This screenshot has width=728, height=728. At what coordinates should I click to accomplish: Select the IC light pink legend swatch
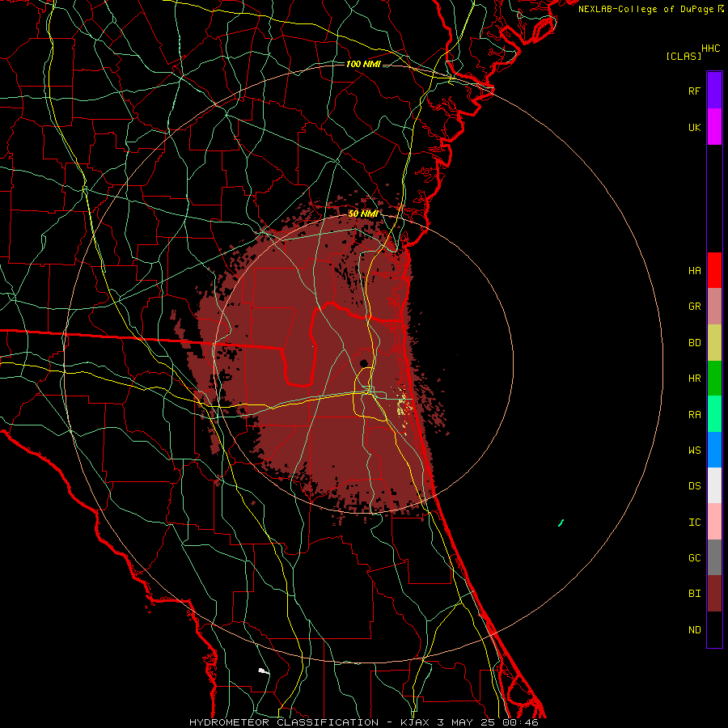714,522
